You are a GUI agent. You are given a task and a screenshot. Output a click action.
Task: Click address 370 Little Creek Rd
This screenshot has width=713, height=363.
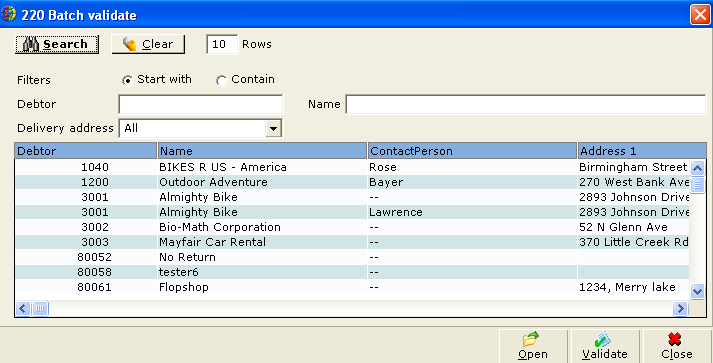pos(634,242)
